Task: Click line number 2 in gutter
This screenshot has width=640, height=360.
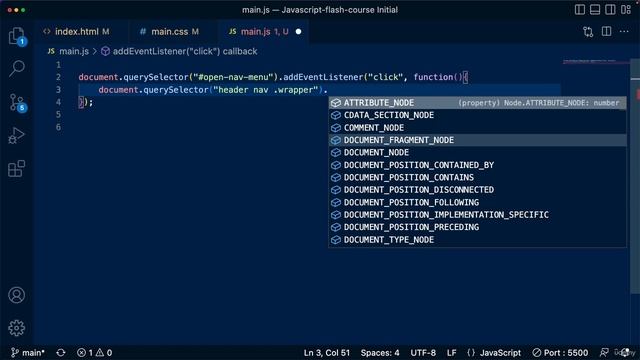Action: (58, 77)
